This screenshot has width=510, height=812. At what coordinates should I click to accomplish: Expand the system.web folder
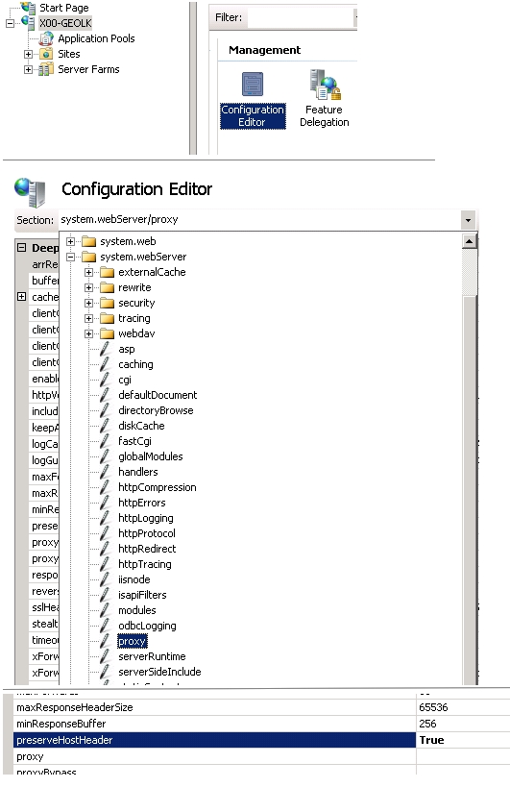click(70, 241)
